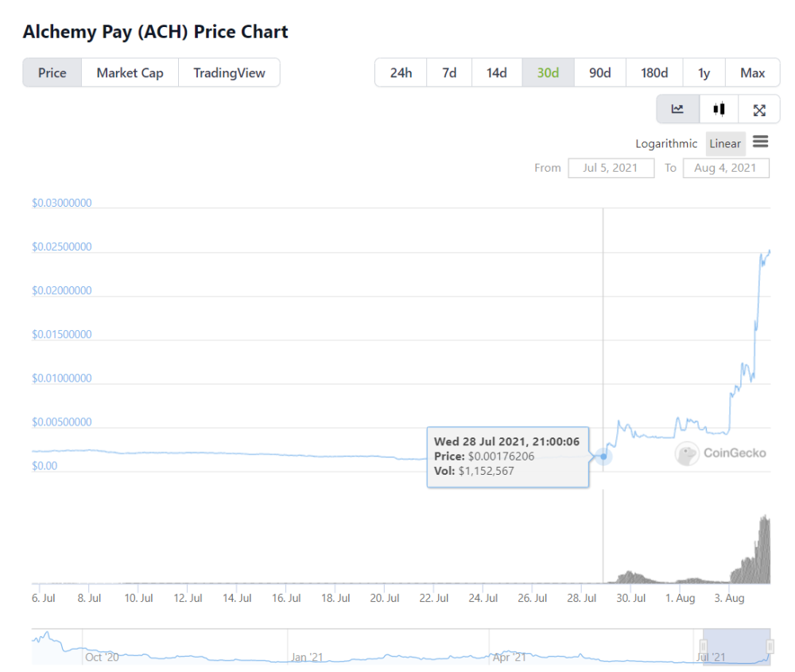Click the 24. Jul date label
795x672 pixels.
(483, 599)
